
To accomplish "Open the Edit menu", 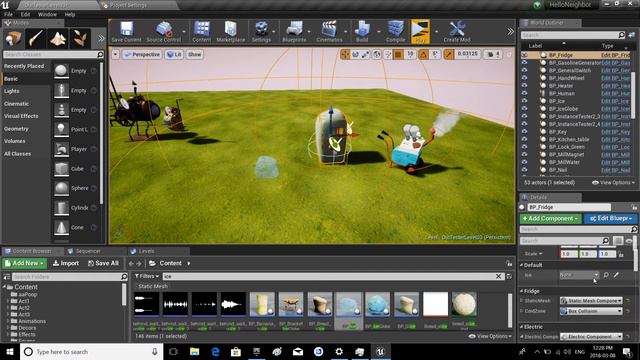I will 25,14.
